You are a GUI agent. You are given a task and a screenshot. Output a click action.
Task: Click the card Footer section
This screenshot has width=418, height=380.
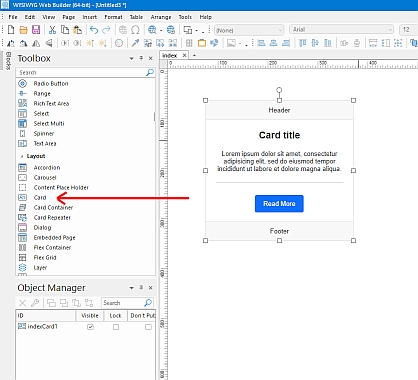279,231
